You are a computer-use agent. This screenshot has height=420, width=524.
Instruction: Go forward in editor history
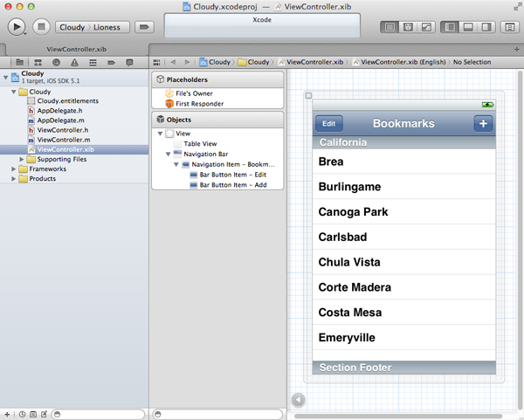click(187, 62)
